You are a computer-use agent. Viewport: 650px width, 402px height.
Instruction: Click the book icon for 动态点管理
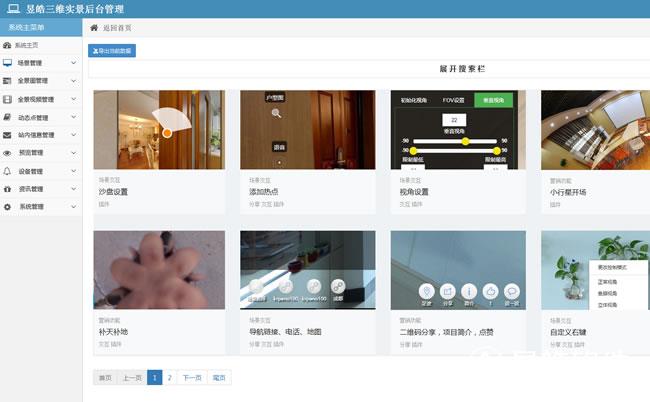click(x=8, y=117)
